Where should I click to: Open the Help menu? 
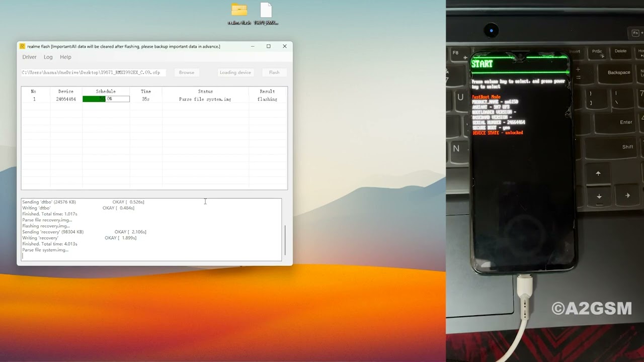(65, 57)
